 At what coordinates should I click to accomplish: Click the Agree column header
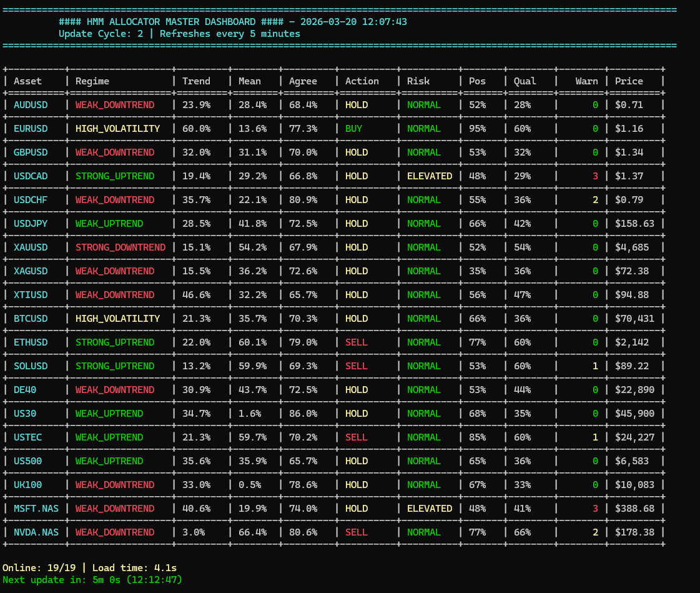[303, 81]
